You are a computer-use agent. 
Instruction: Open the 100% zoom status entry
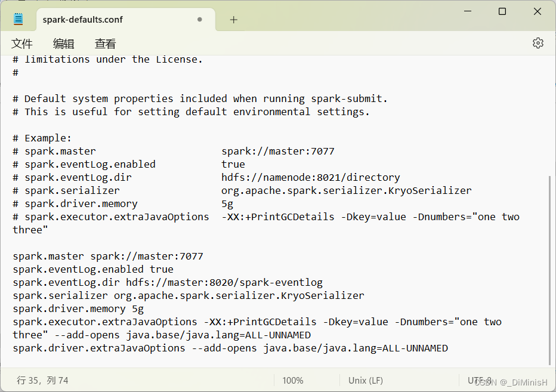pos(292,380)
